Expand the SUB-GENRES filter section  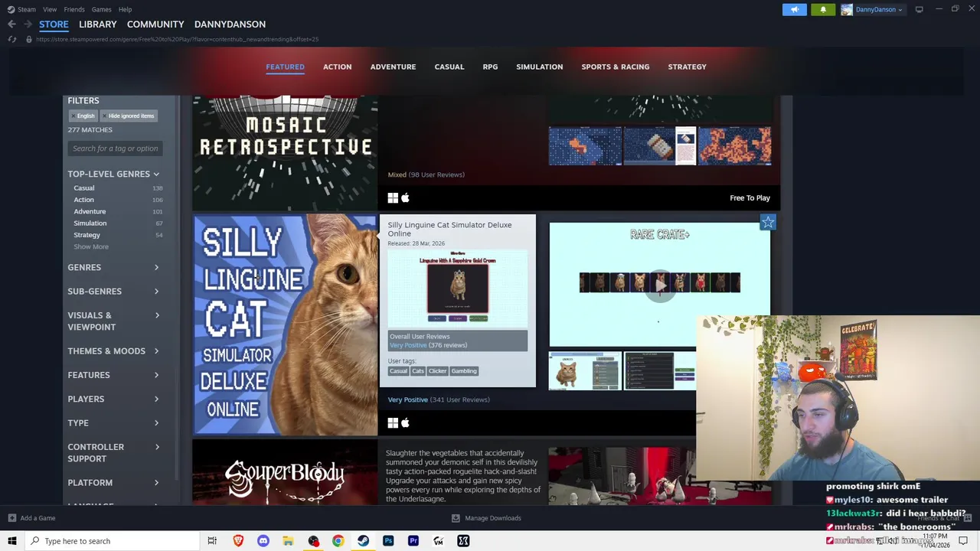[113, 291]
